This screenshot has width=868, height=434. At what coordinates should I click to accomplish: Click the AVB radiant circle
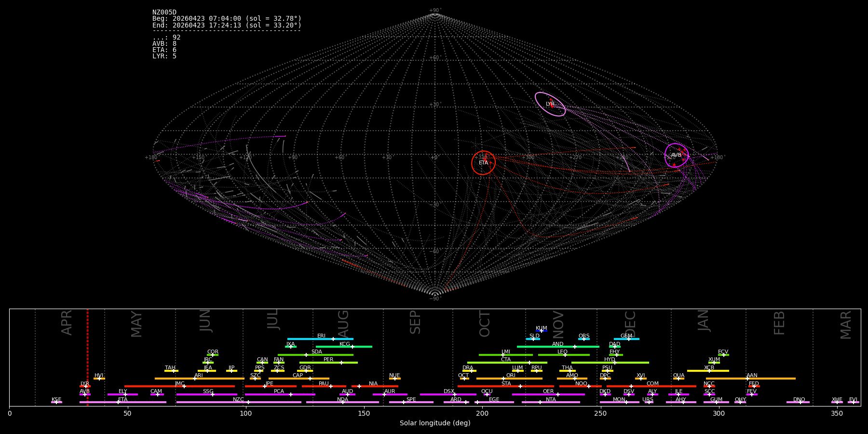pos(677,155)
